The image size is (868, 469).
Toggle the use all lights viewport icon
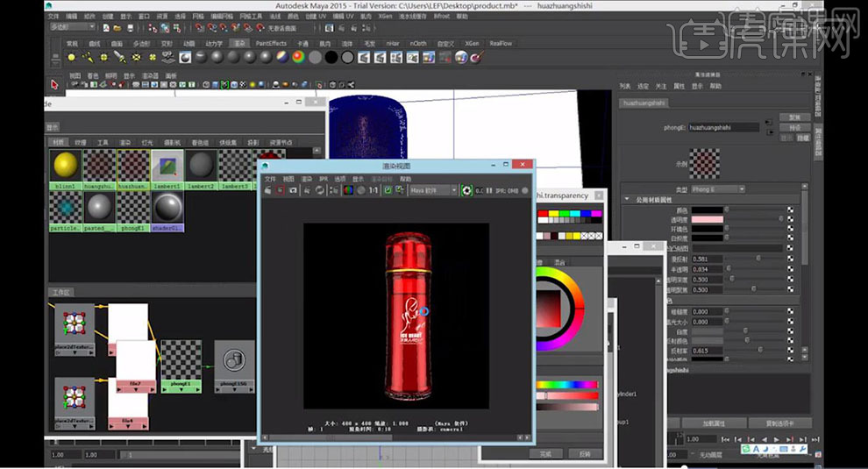click(253, 85)
